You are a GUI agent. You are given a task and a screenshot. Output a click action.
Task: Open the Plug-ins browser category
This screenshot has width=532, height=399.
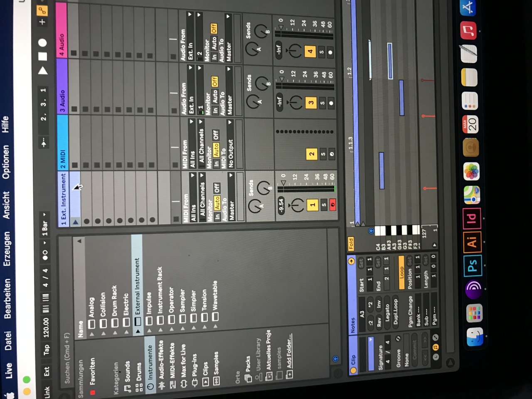(195, 371)
